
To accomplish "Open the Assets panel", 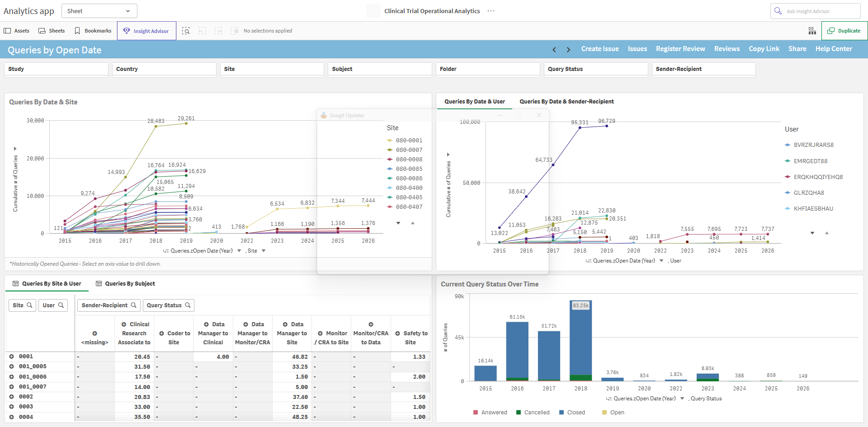I will point(17,31).
